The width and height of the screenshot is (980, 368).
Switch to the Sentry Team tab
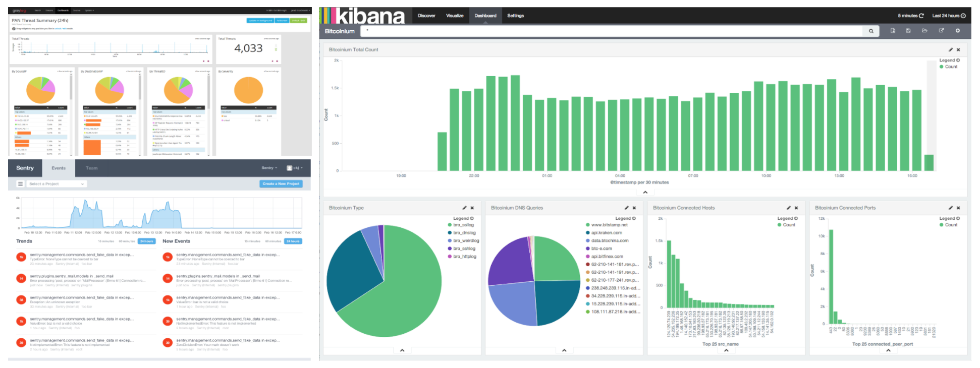coord(91,168)
